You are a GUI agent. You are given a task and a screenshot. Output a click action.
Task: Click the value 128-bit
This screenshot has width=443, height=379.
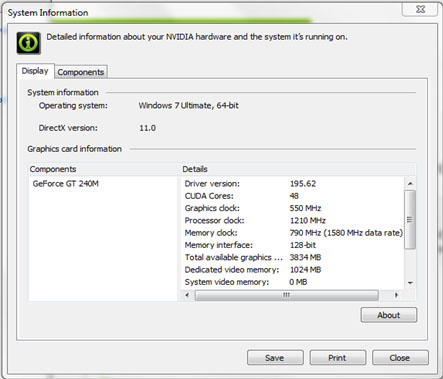[303, 245]
